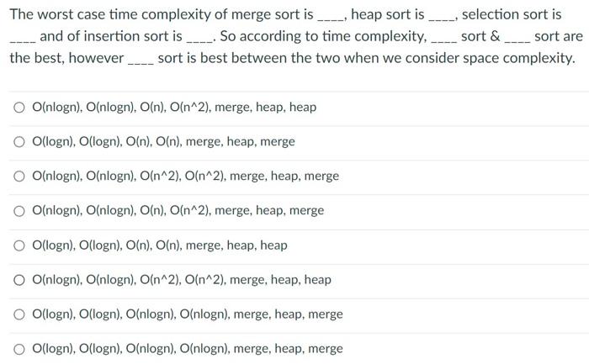The width and height of the screenshot is (589, 364).
Task: Select radio for O(nlogn), O(nlogn), O(n), O(n^2), merge, heap, heap
Action: click(x=19, y=108)
